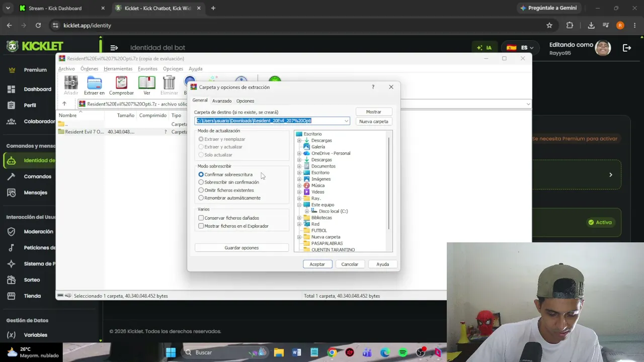The image size is (644, 362).
Task: Expand the Imágenes tree node
Action: (299, 179)
